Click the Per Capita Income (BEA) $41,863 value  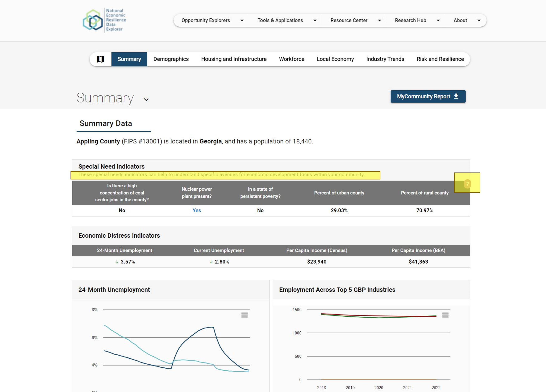tap(418, 262)
